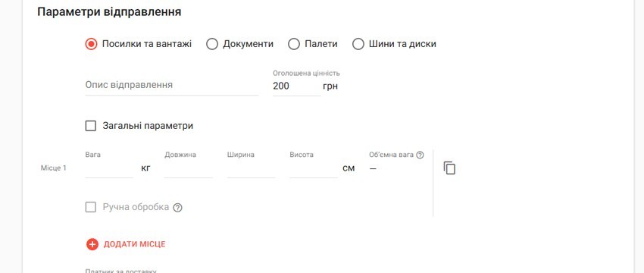Click the грн currency label

click(x=330, y=86)
